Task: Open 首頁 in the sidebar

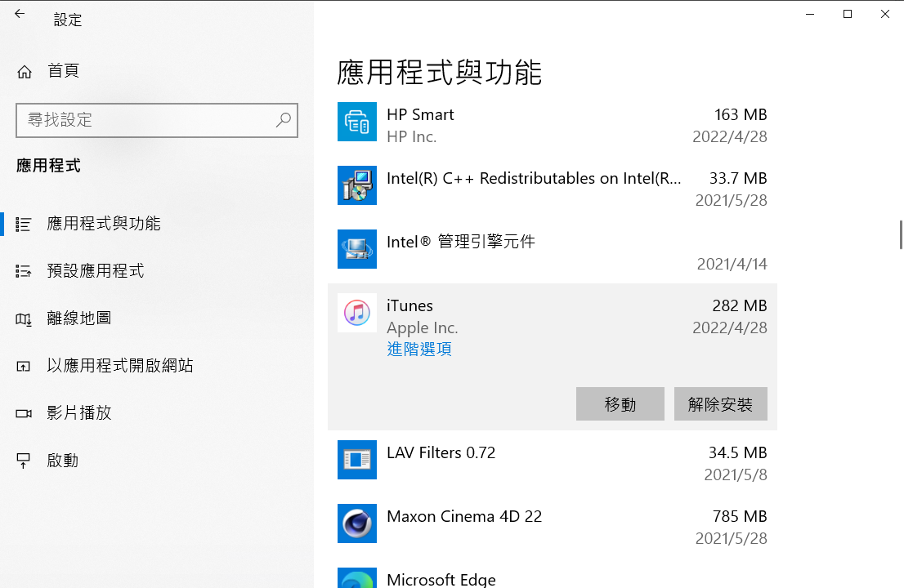Action: point(63,71)
